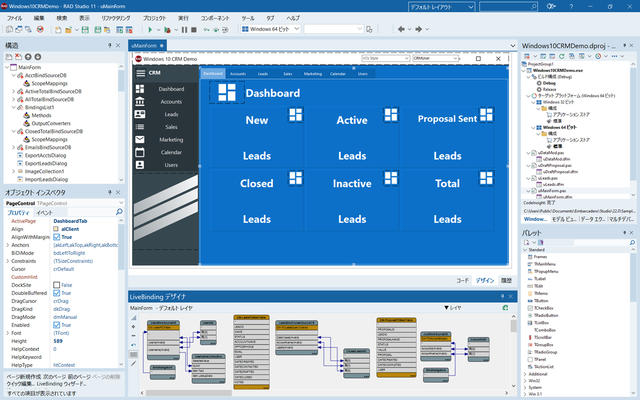Click the Accounts bank icon in CRM sidebar
Screen dimensions: 640x400
tap(140, 101)
